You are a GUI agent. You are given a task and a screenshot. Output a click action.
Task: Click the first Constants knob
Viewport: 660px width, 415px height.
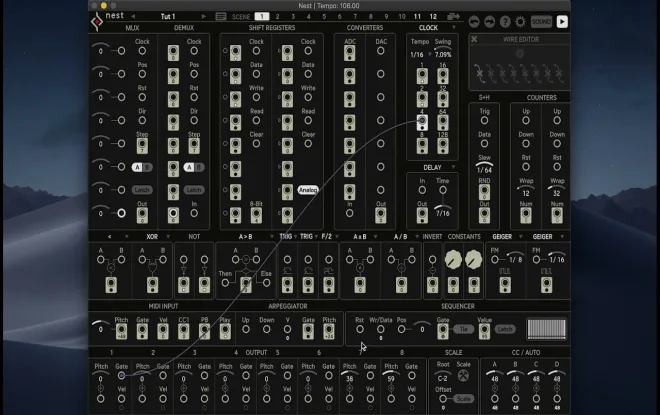(453, 260)
